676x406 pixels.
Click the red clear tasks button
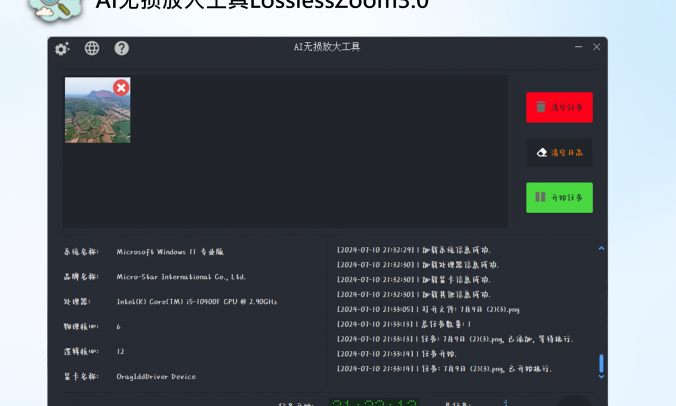click(559, 107)
